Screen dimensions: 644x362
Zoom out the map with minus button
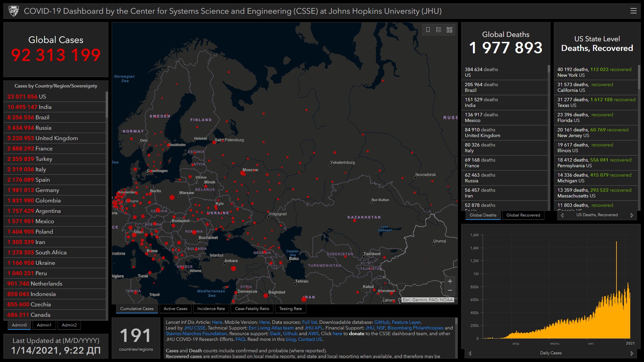[450, 290]
